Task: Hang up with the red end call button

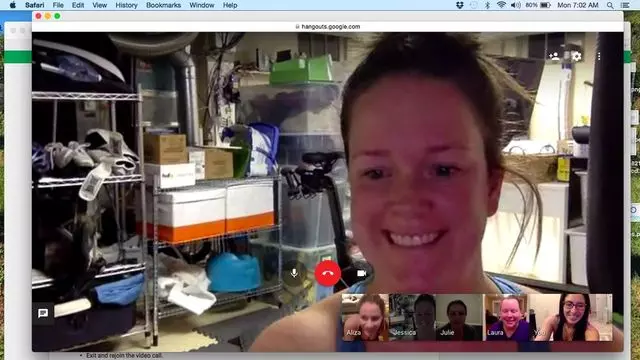Action: tap(328, 273)
